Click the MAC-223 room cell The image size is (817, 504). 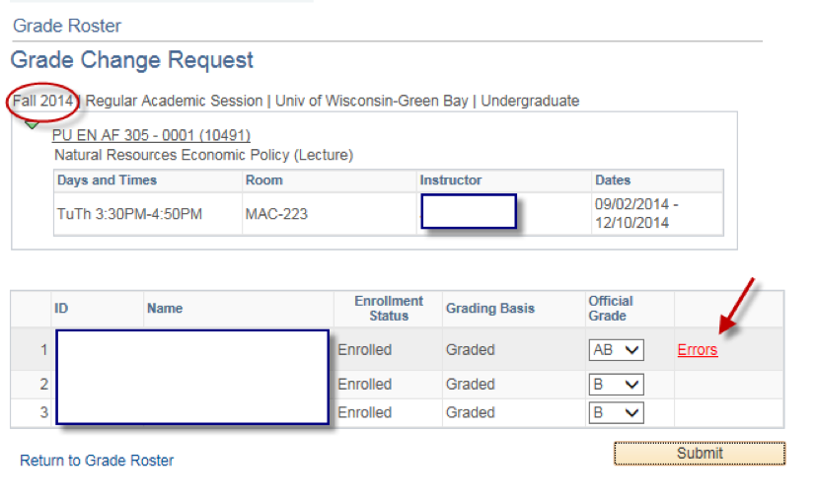[276, 214]
